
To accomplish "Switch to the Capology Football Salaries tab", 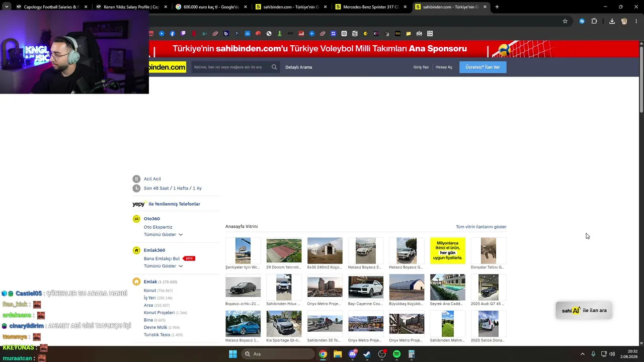I will tap(52, 7).
